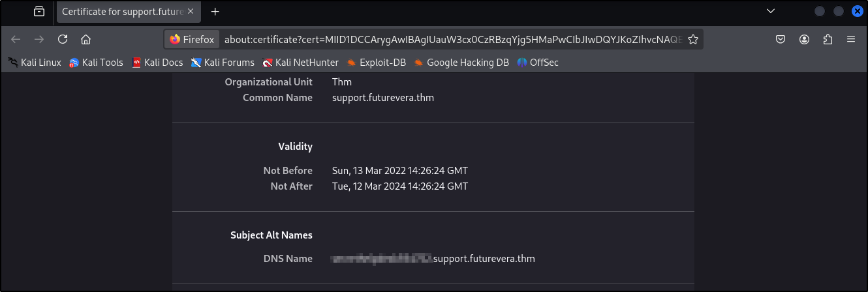Open the Kali Forums bookmark

point(223,63)
